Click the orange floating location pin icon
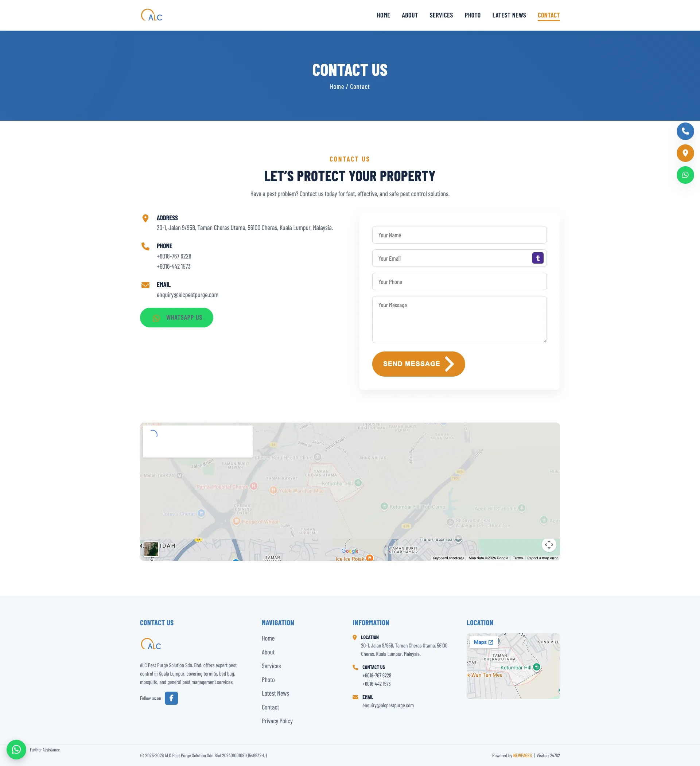700x766 pixels. click(x=685, y=153)
